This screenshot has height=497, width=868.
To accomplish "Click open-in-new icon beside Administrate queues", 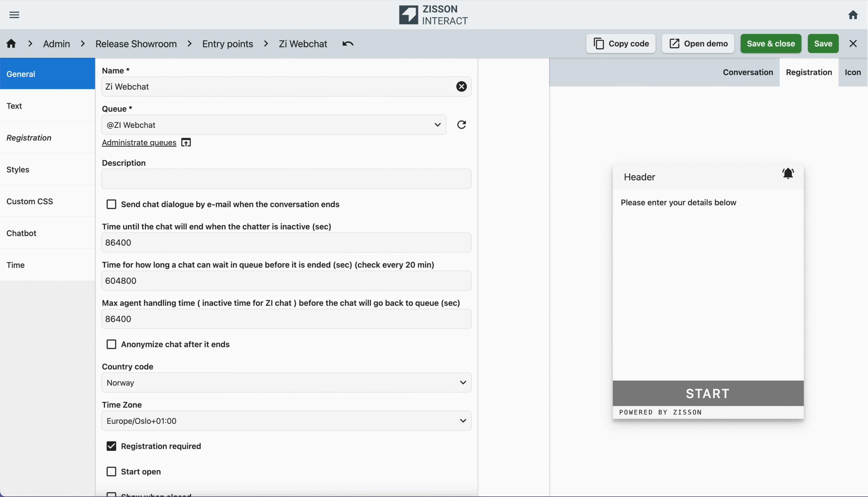I will 186,142.
